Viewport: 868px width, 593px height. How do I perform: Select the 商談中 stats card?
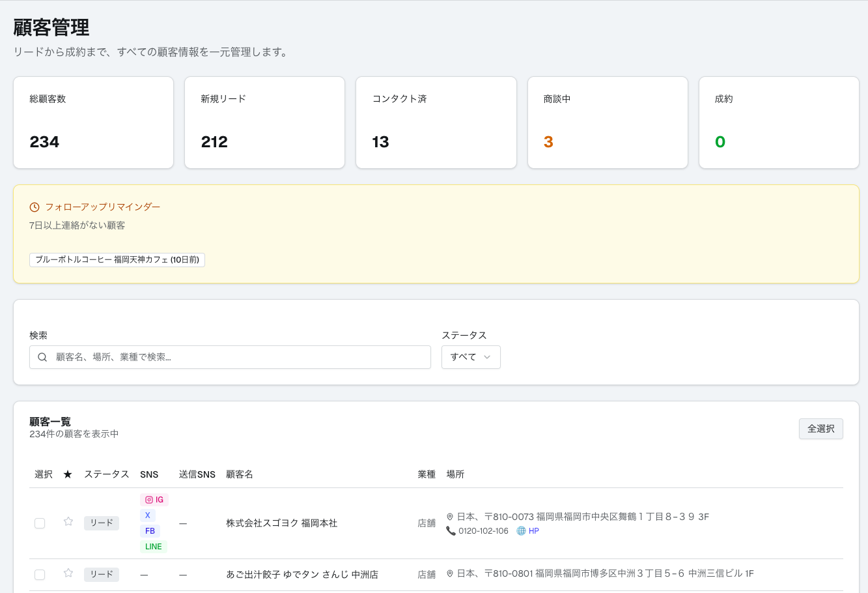607,123
